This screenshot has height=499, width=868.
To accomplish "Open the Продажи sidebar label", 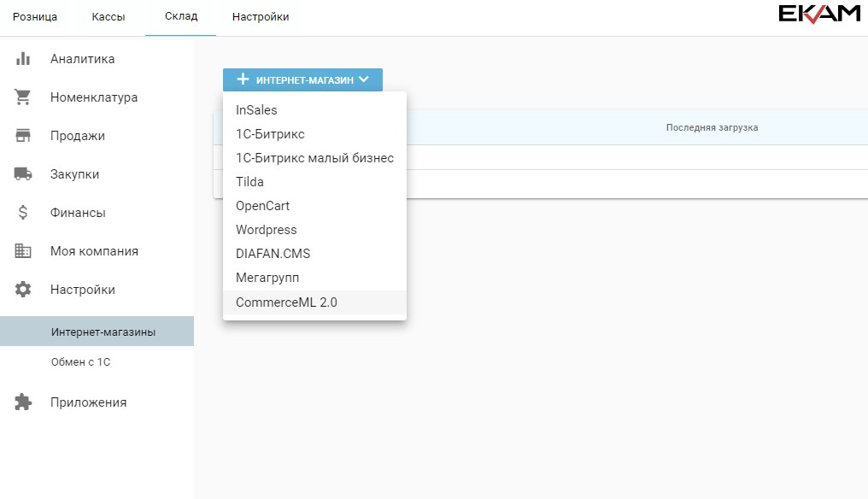I will (x=78, y=136).
